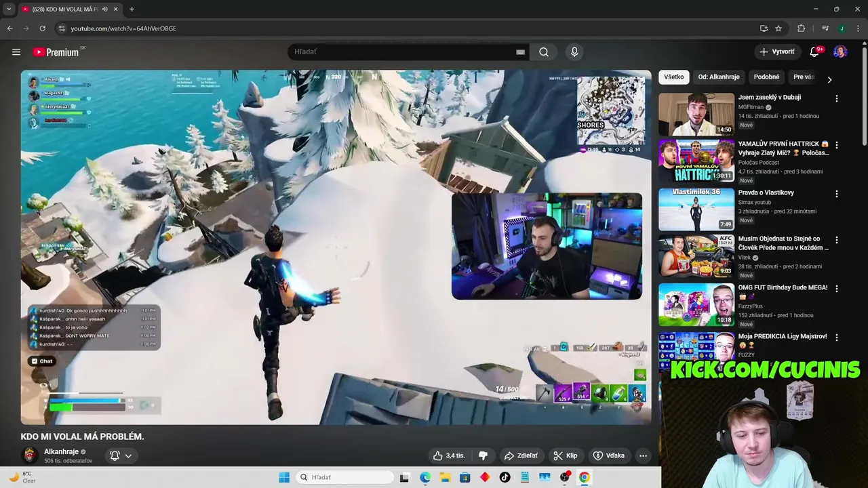The width and height of the screenshot is (868, 488).
Task: Click the install app icon in address bar
Action: pos(764,28)
